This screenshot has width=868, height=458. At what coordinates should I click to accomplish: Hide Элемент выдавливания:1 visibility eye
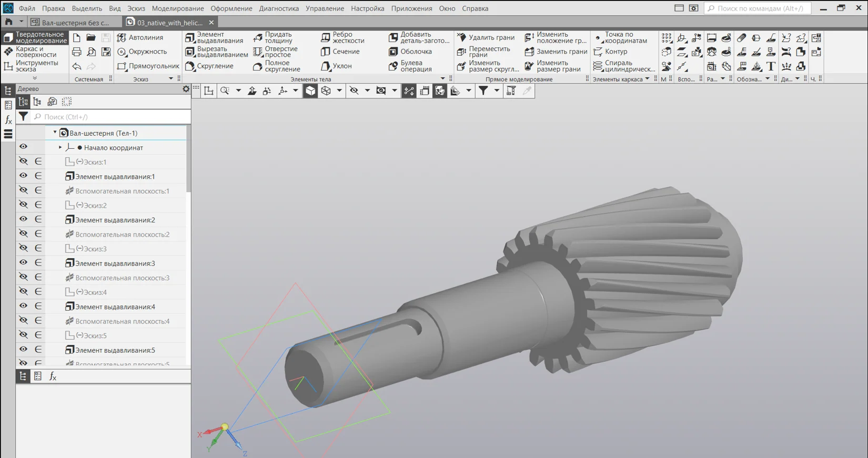[x=23, y=176]
